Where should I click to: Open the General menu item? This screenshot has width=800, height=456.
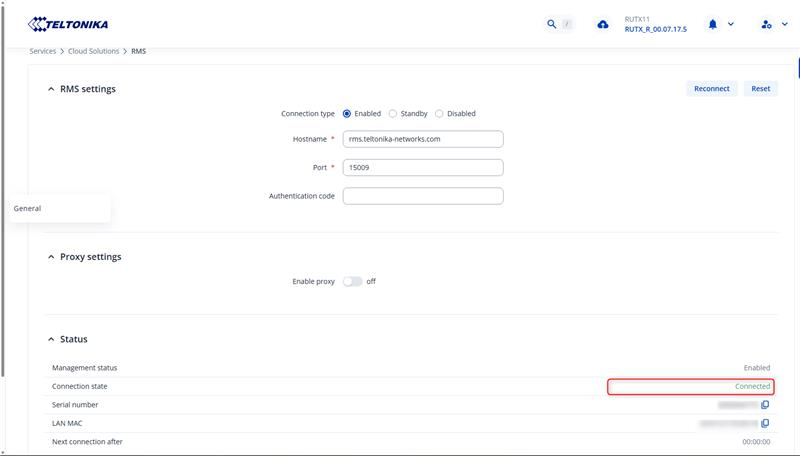coord(28,208)
